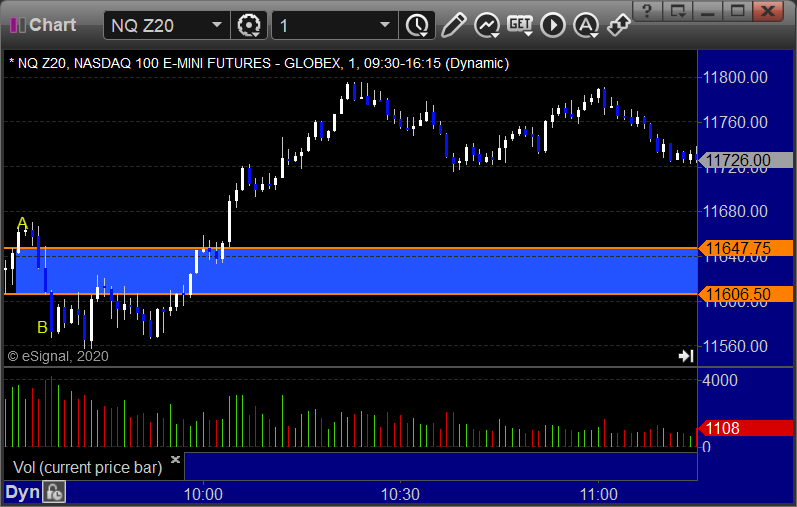The image size is (797, 507).
Task: Click the lower orange line at 11606.50
Action: coord(351,294)
